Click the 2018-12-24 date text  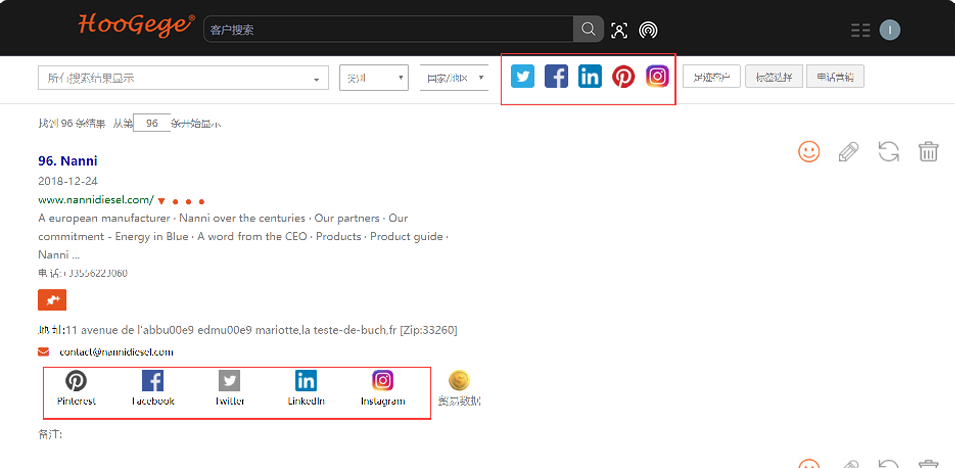(68, 181)
